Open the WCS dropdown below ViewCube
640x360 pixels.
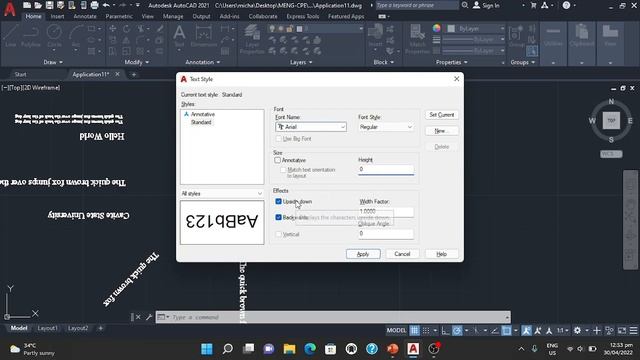point(611,154)
